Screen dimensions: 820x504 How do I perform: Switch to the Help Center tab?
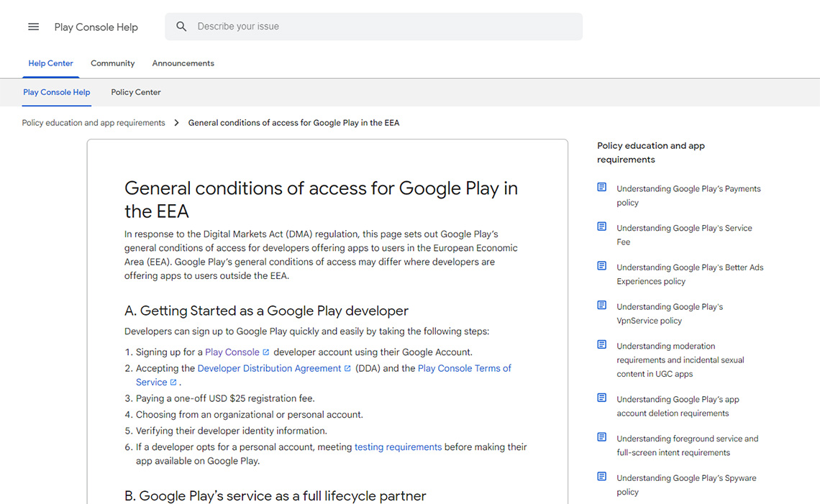(51, 63)
